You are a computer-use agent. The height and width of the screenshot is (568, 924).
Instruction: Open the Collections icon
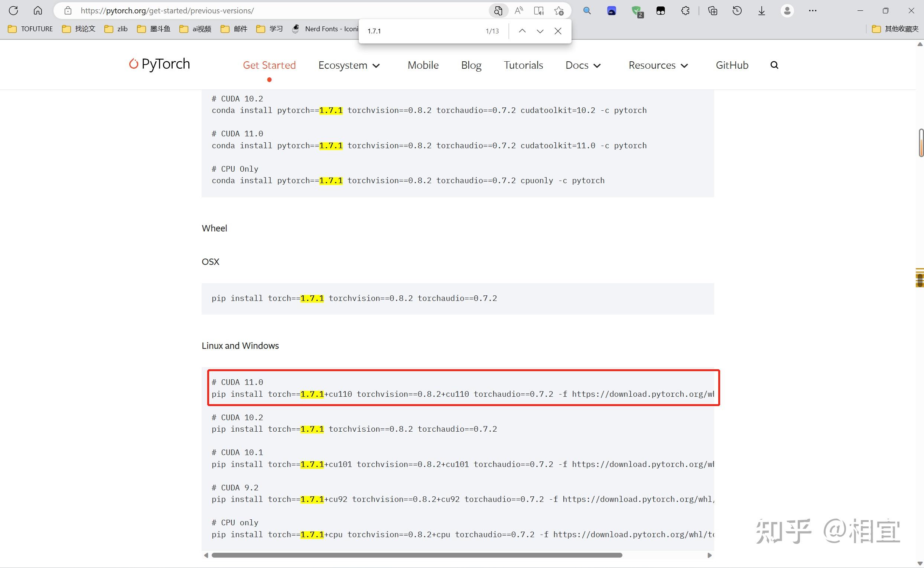[x=712, y=10]
